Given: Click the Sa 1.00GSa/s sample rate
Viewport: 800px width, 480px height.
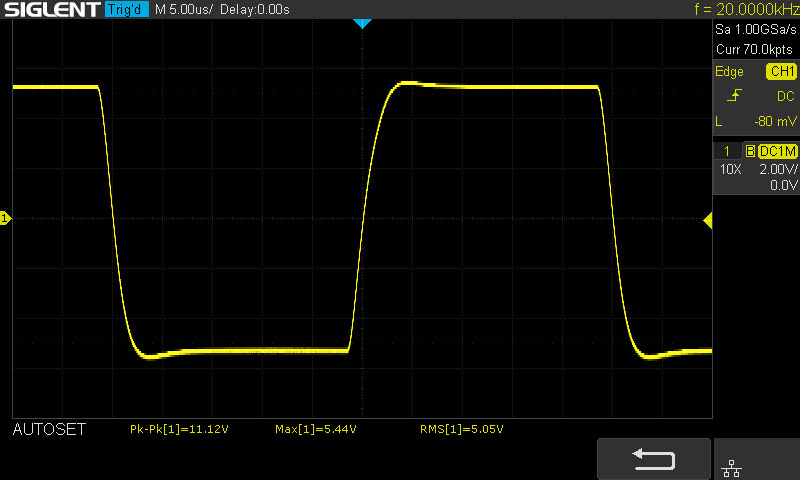Looking at the screenshot, I should (756, 30).
